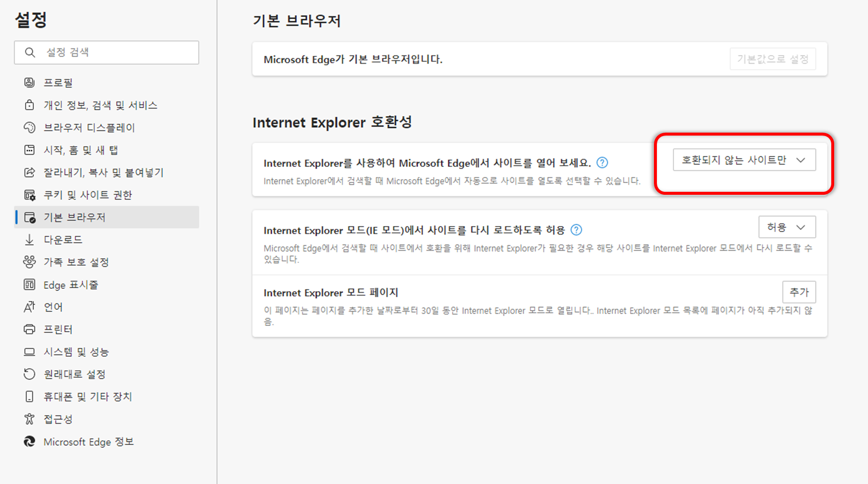
Task: Click the 추가 button for IE mode pages
Action: (799, 292)
